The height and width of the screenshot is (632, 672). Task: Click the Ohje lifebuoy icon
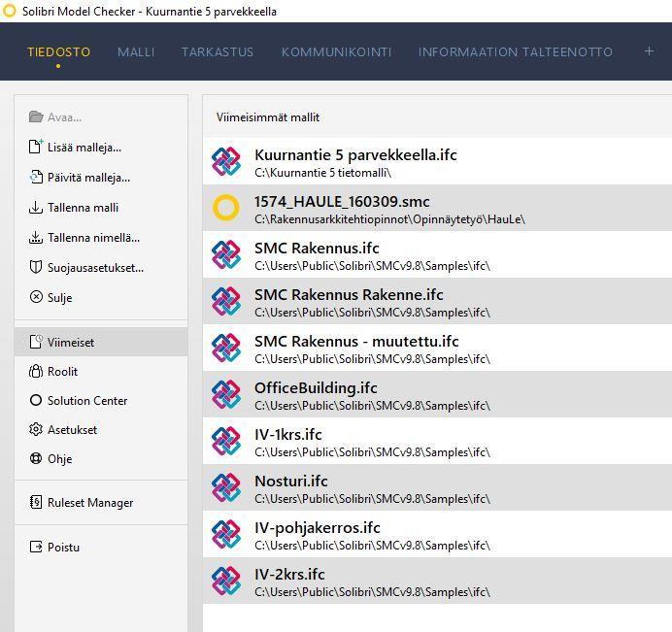coord(36,458)
